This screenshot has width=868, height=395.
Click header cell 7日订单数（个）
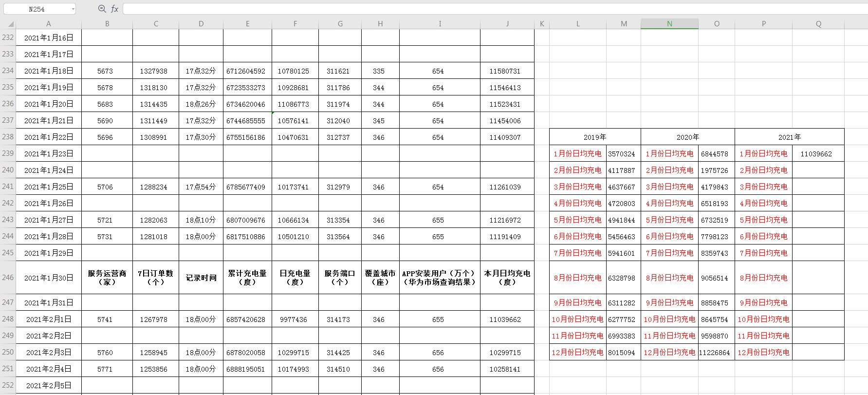[x=156, y=278]
